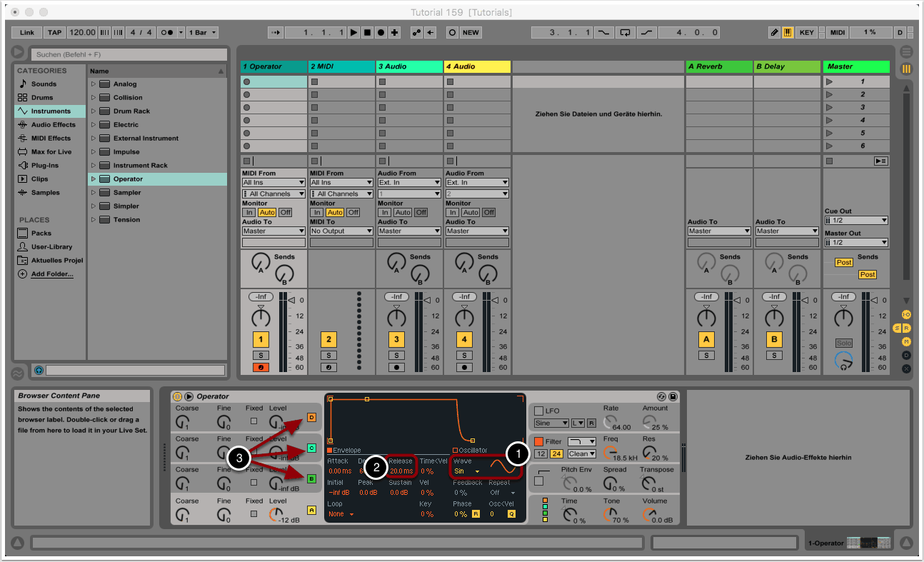The image size is (924, 562).
Task: Click the Stop button in the transport
Action: [x=367, y=33]
